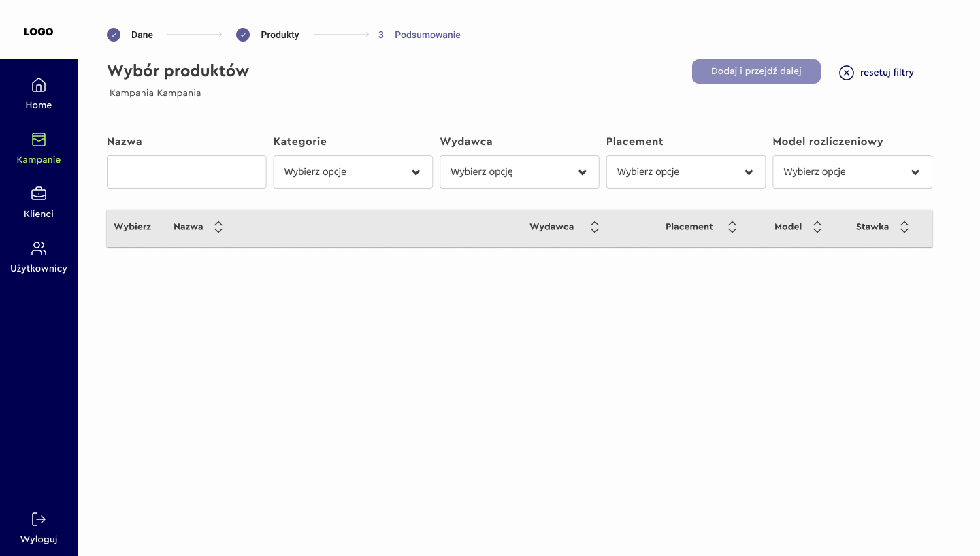Click the Wybór produktów heading
This screenshot has height=556, width=980.
click(x=178, y=71)
